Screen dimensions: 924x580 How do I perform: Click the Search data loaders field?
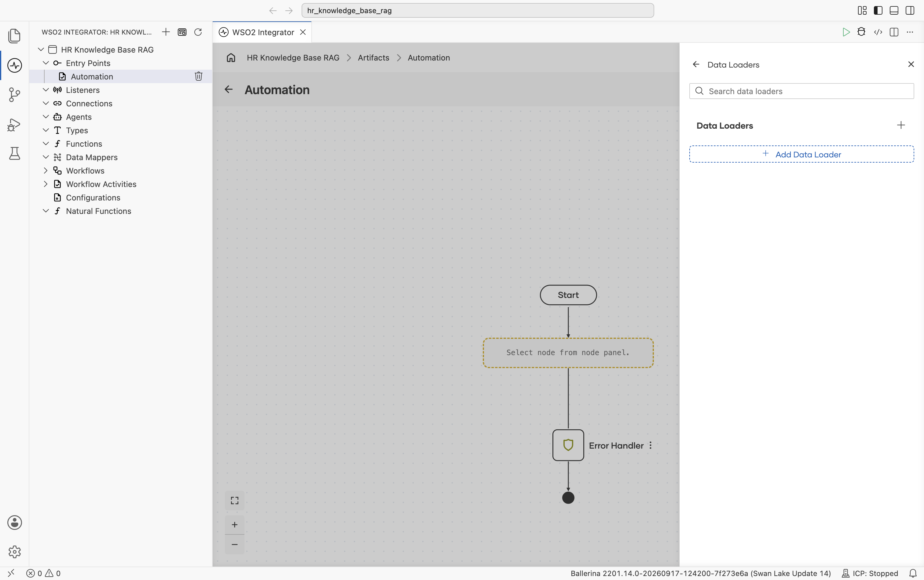pyautogui.click(x=801, y=91)
